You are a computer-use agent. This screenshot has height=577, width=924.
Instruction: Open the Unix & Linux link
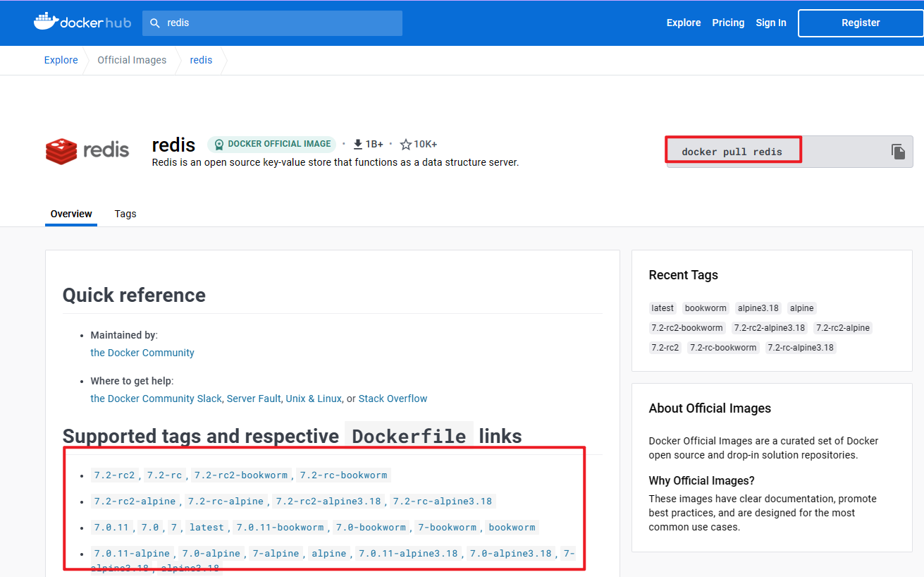[x=314, y=399]
